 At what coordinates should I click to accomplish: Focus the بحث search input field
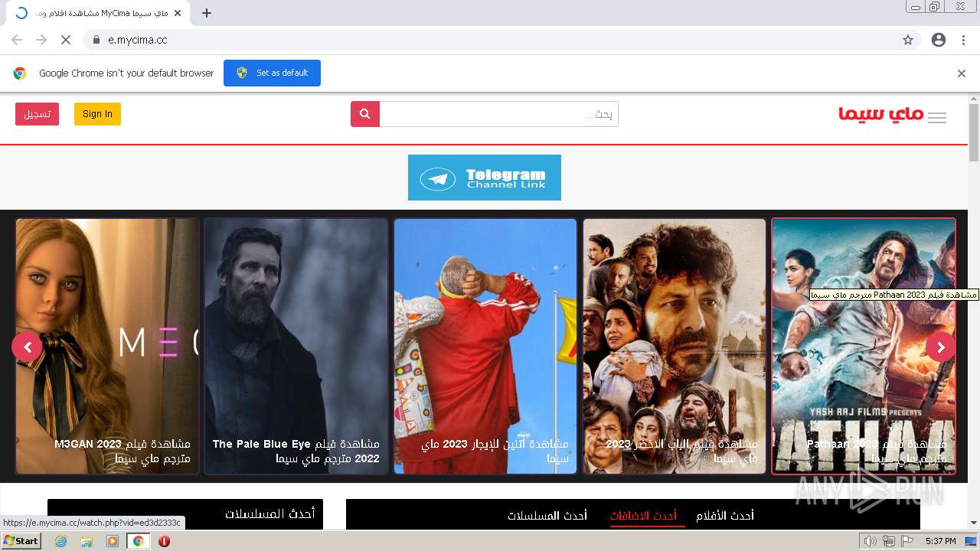[498, 114]
